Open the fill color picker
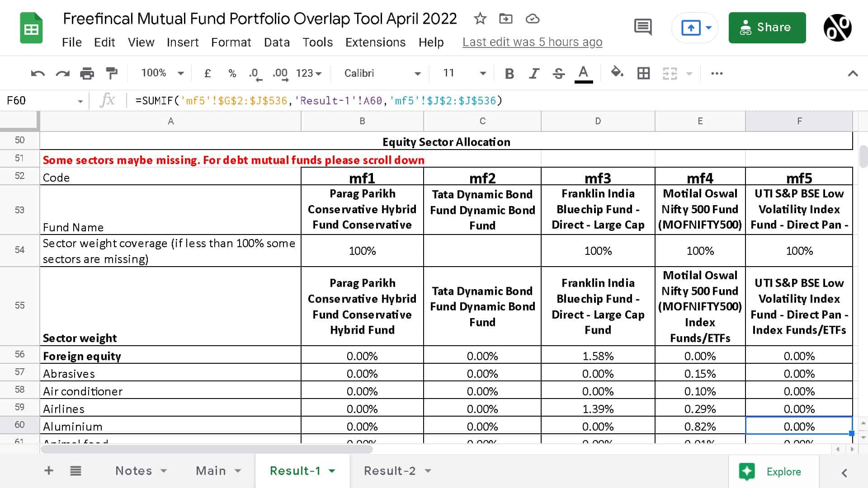868x488 pixels. tap(617, 73)
